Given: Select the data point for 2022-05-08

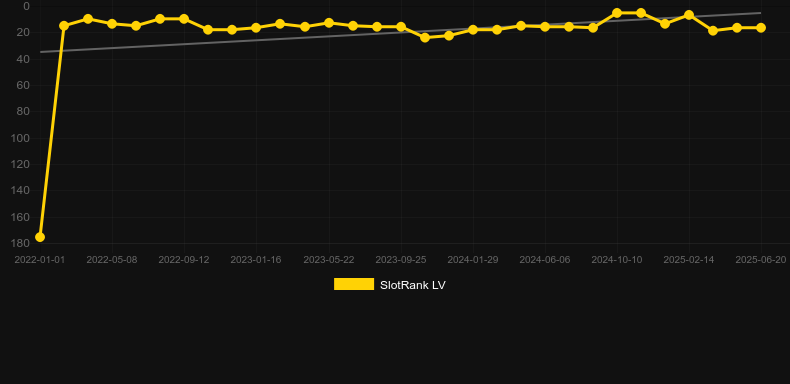Looking at the screenshot, I should point(112,24).
